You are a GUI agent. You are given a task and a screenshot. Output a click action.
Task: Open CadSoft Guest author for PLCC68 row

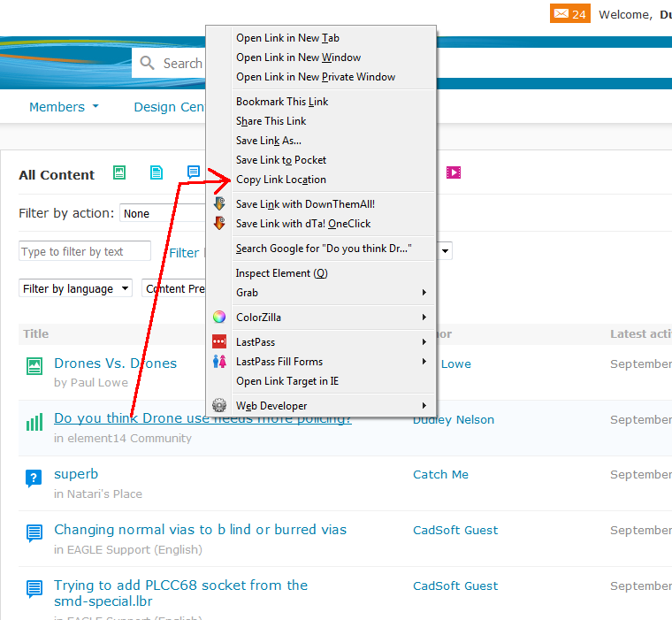click(x=455, y=586)
